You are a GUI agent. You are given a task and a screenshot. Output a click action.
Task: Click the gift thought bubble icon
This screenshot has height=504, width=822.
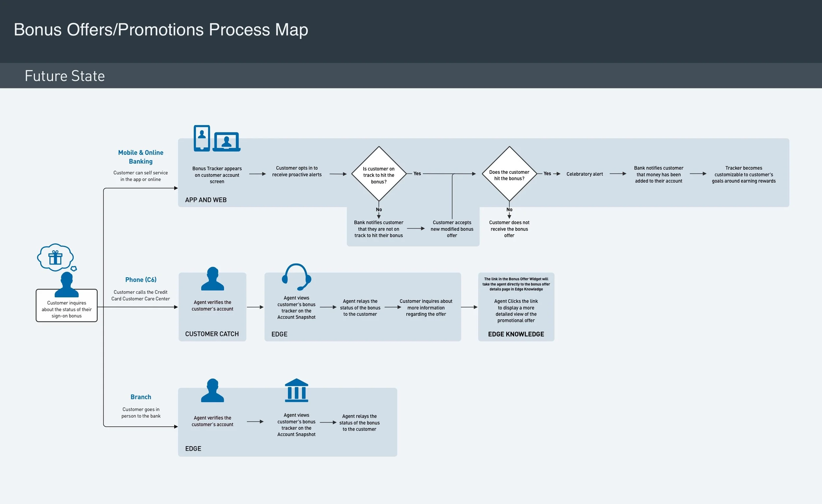click(x=55, y=257)
